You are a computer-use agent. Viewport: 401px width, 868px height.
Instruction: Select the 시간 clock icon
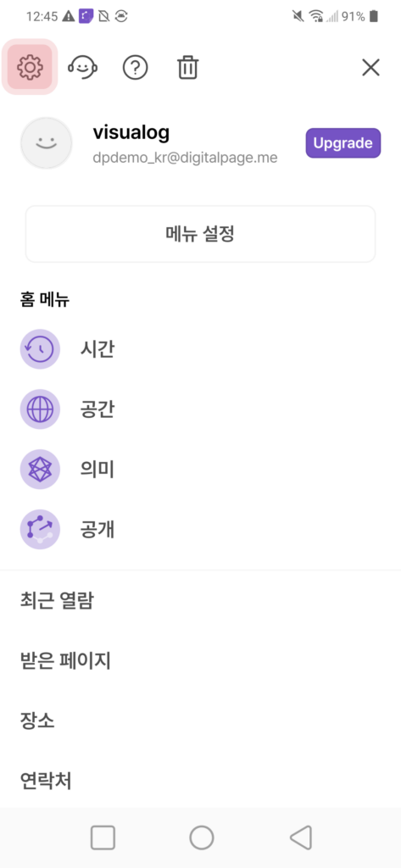(40, 349)
